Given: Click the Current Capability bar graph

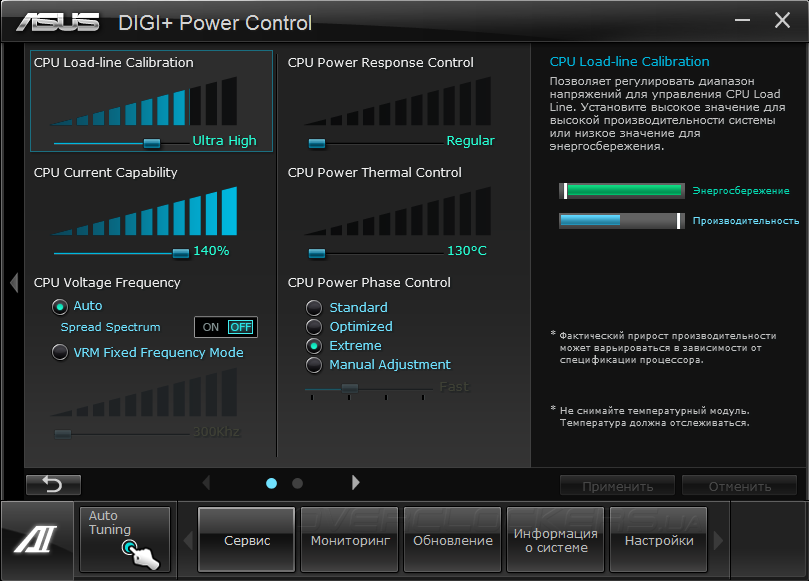Looking at the screenshot, I should click(144, 211).
